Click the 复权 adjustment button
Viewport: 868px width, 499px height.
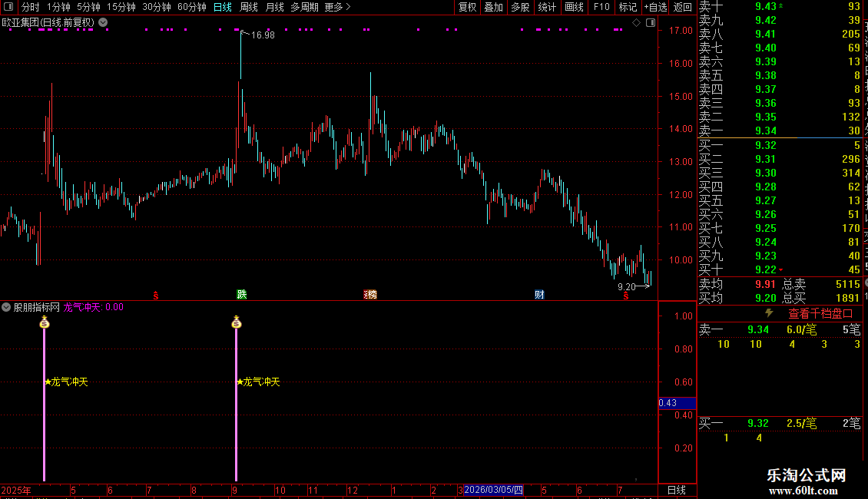point(467,7)
